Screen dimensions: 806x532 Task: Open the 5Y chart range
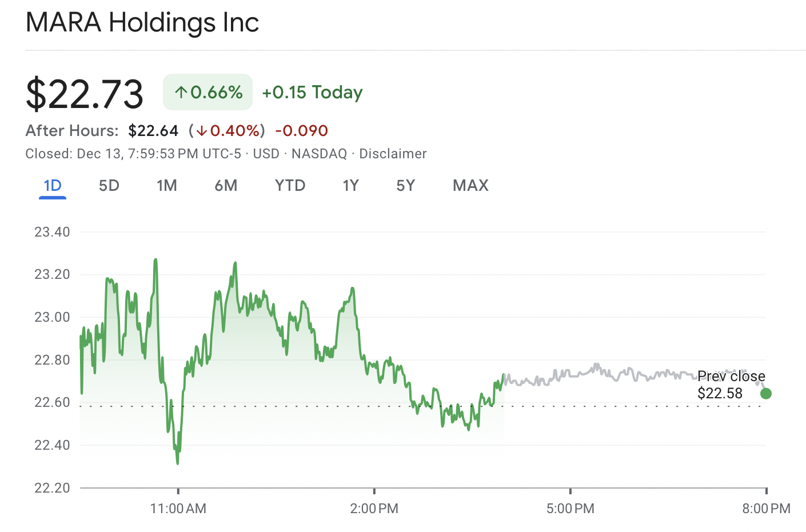point(405,185)
